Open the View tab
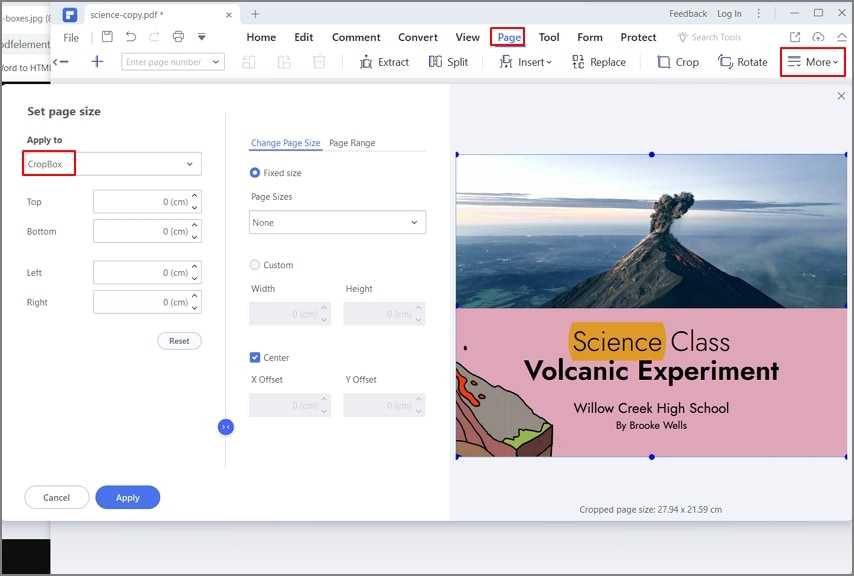This screenshot has width=854, height=576. click(x=467, y=37)
